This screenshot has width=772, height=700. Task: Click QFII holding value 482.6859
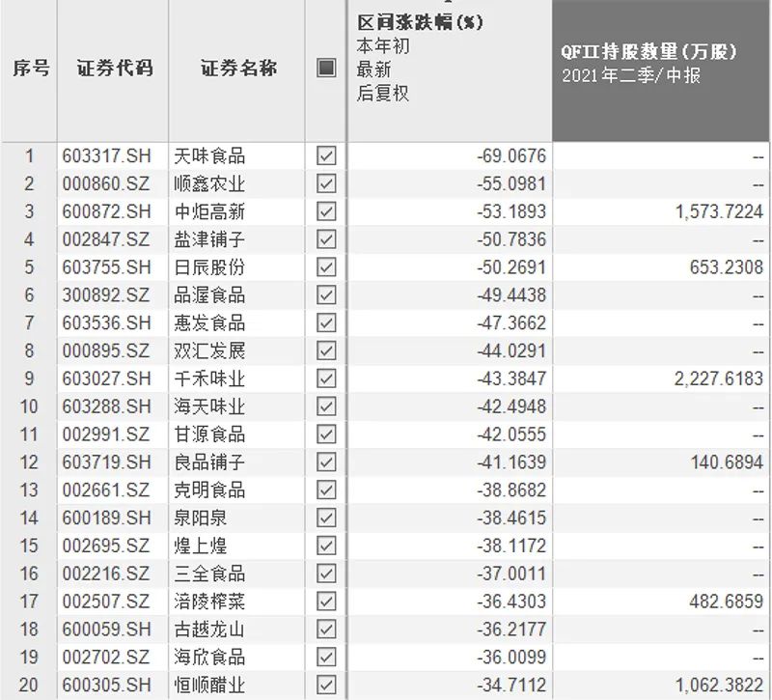727,601
